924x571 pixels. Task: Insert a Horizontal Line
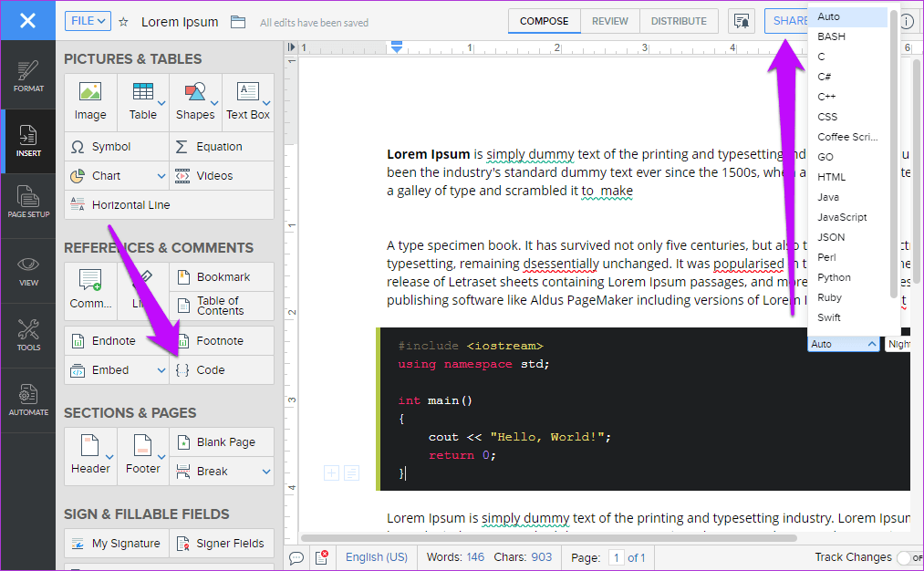[x=169, y=204]
